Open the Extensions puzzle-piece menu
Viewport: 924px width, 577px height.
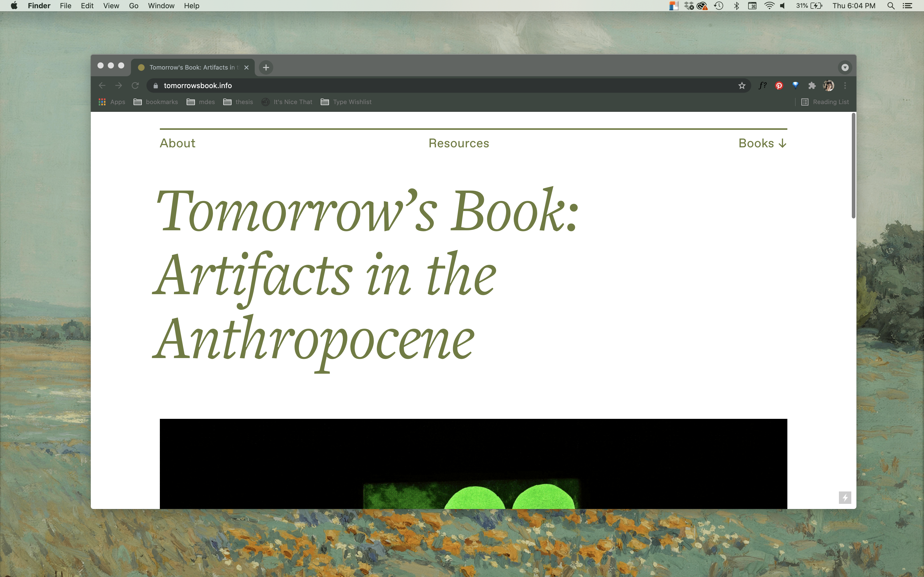(812, 86)
